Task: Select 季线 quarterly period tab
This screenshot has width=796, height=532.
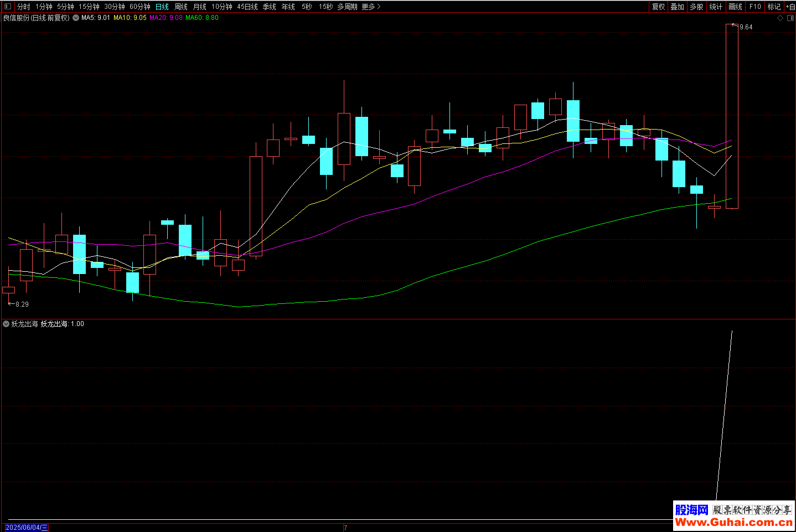Action: coord(270,7)
